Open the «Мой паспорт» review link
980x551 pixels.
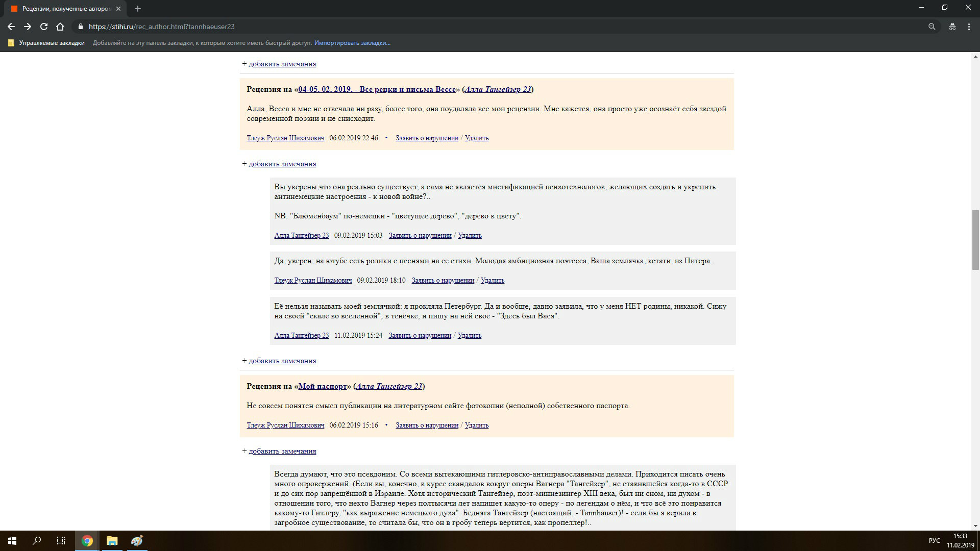322,386
